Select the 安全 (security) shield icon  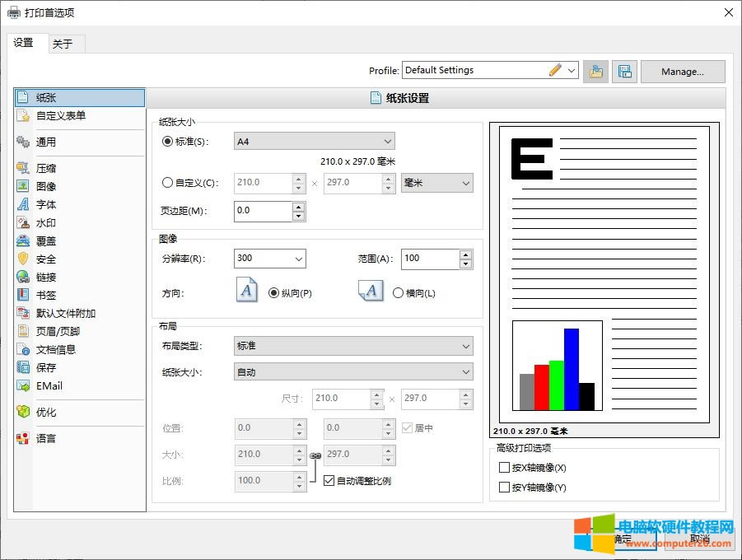(x=23, y=259)
